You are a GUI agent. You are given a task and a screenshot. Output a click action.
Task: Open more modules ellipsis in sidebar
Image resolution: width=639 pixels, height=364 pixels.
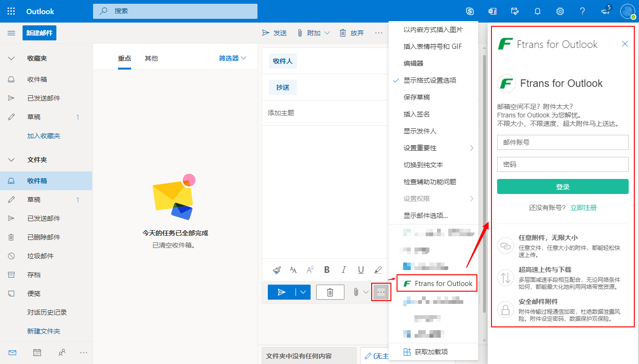click(84, 352)
